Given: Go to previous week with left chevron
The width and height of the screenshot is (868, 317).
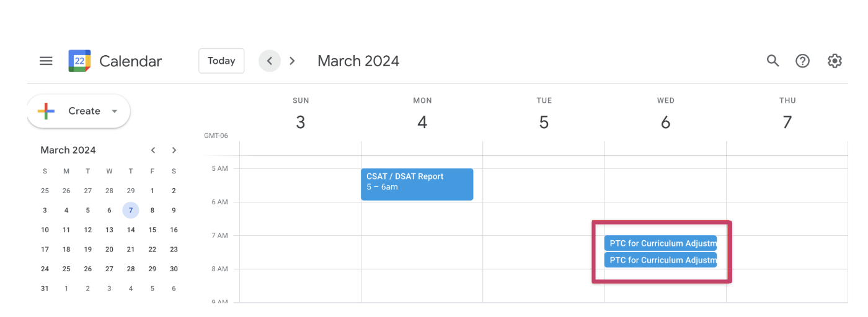Looking at the screenshot, I should tap(269, 61).
